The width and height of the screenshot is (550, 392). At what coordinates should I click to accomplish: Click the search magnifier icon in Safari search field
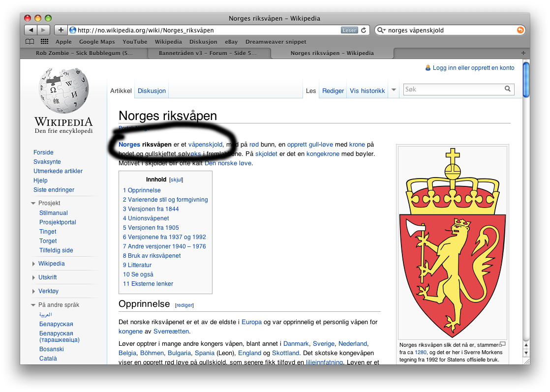pos(381,30)
